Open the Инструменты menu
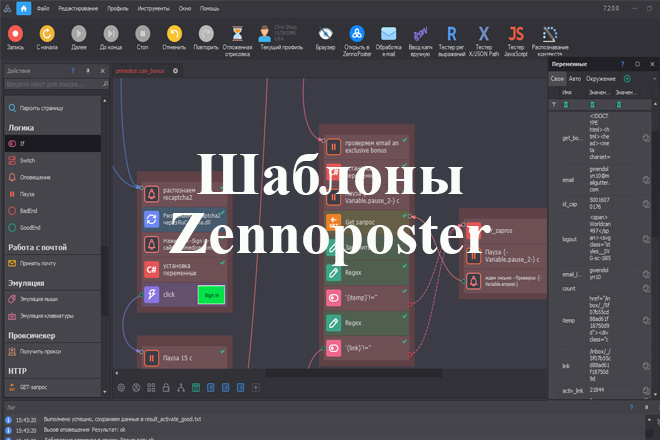660x440 pixels. (x=154, y=8)
